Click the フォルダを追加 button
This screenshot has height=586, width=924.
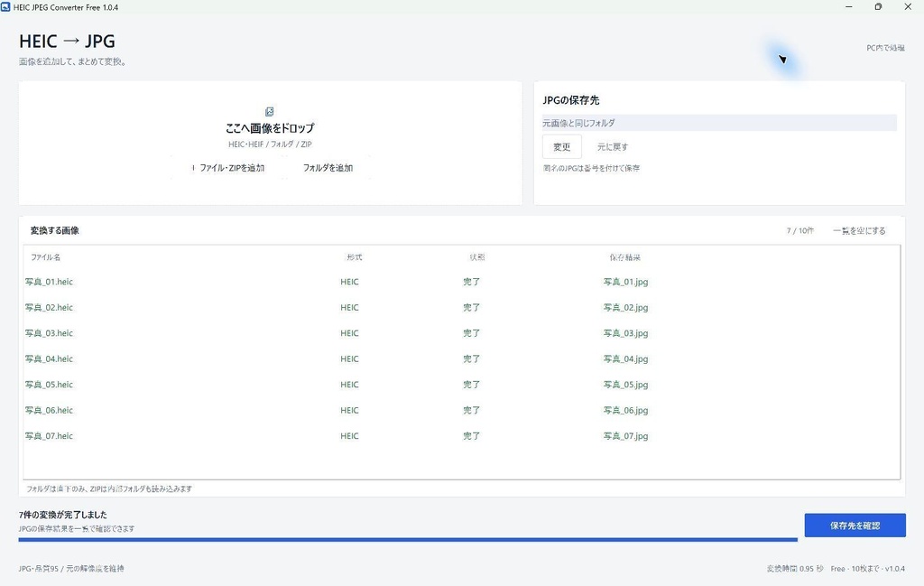[328, 168]
